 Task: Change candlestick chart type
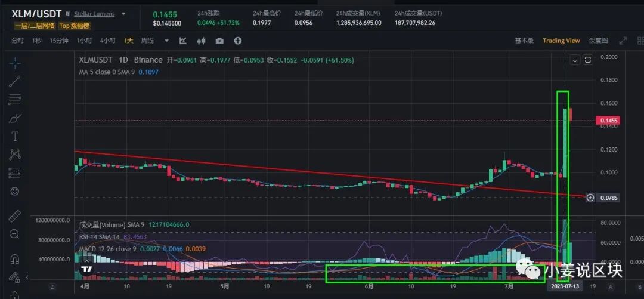(x=202, y=41)
